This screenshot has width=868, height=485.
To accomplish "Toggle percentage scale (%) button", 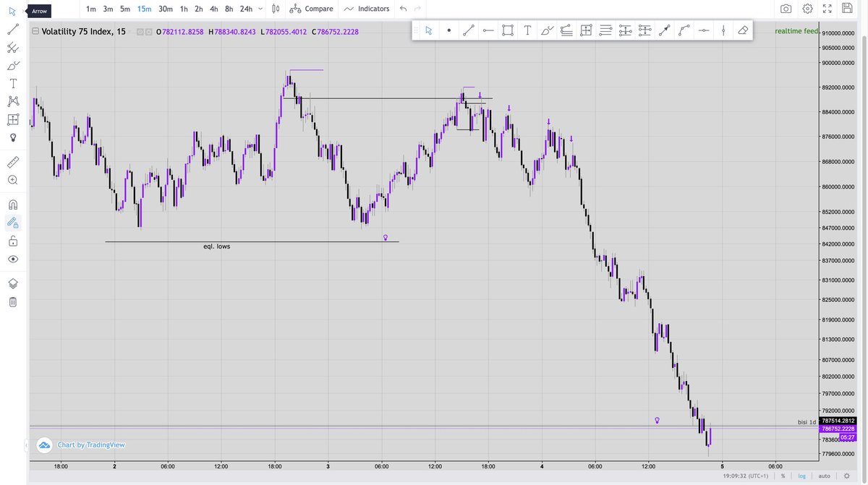I will point(783,476).
